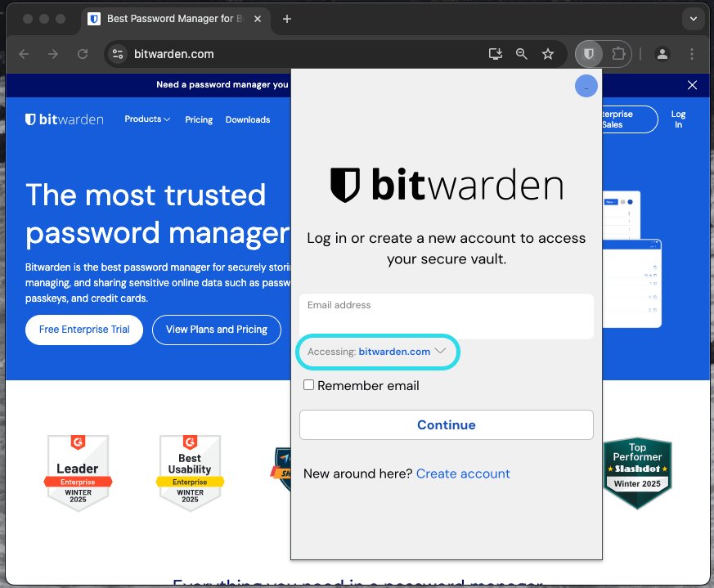This screenshot has width=714, height=588.
Task: Check the Remember email checkbox
Action: pyautogui.click(x=308, y=384)
